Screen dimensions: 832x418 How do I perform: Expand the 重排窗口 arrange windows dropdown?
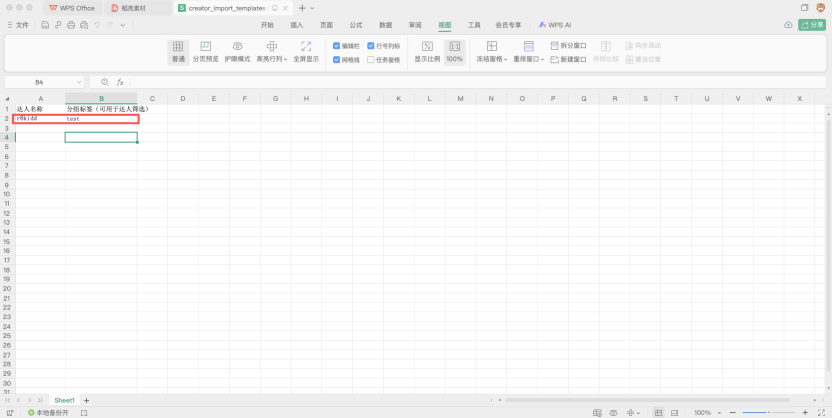pyautogui.click(x=528, y=59)
